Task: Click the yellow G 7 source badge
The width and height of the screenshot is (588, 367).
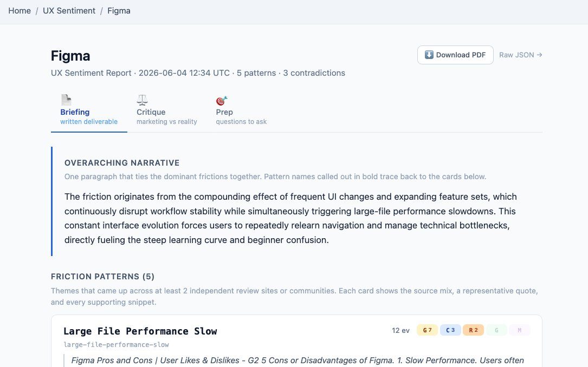Action: 427,330
